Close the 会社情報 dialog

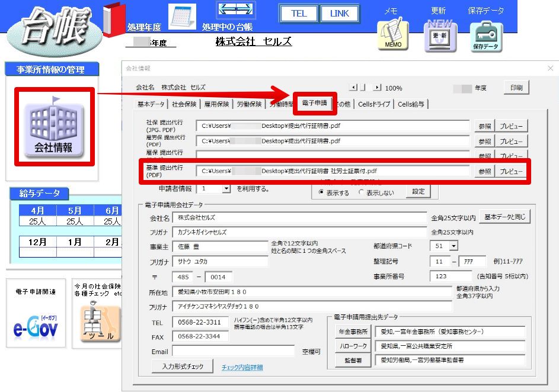(x=551, y=68)
